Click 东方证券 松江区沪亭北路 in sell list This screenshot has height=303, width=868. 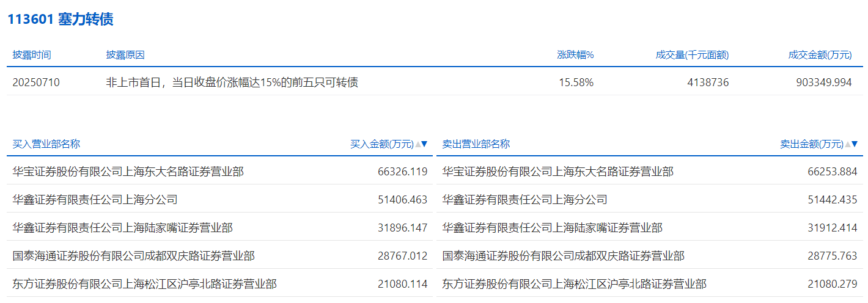(574, 284)
